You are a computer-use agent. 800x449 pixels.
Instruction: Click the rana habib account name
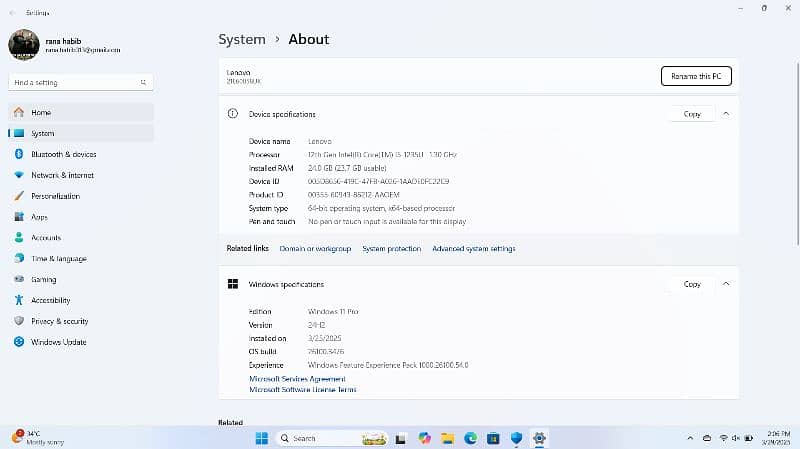pyautogui.click(x=63, y=41)
